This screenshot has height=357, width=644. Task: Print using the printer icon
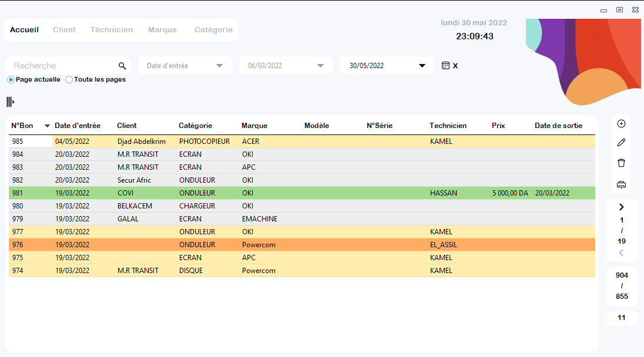pyautogui.click(x=622, y=184)
